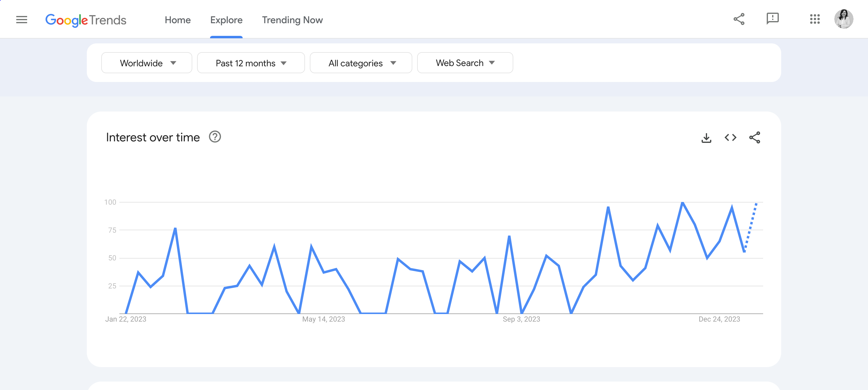Image resolution: width=868 pixels, height=390 pixels.
Task: Select the Explore tab in navigation
Action: click(226, 19)
